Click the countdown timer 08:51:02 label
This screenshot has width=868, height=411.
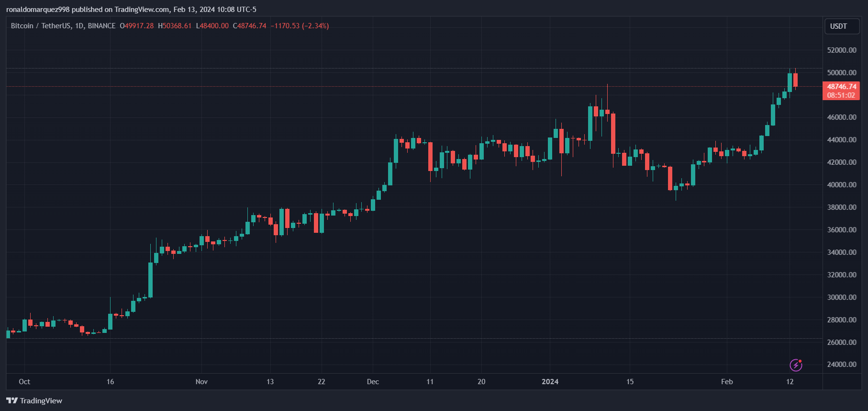(x=841, y=95)
